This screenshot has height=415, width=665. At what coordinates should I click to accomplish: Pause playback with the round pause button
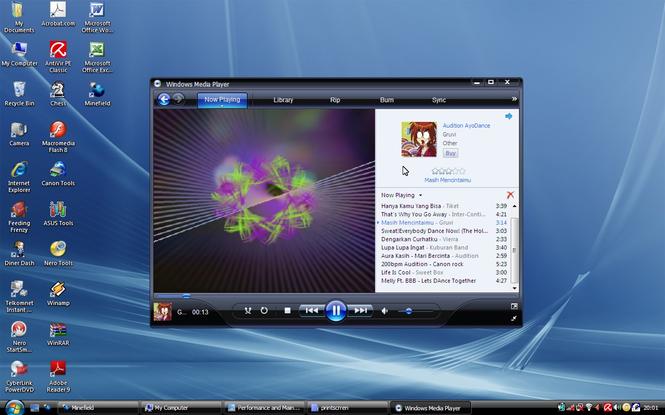point(335,311)
